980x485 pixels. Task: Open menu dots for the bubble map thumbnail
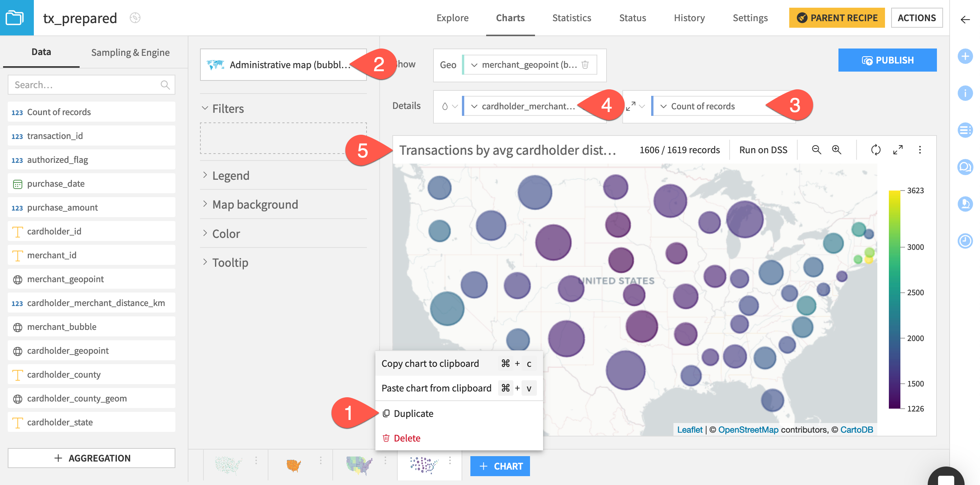click(x=450, y=460)
